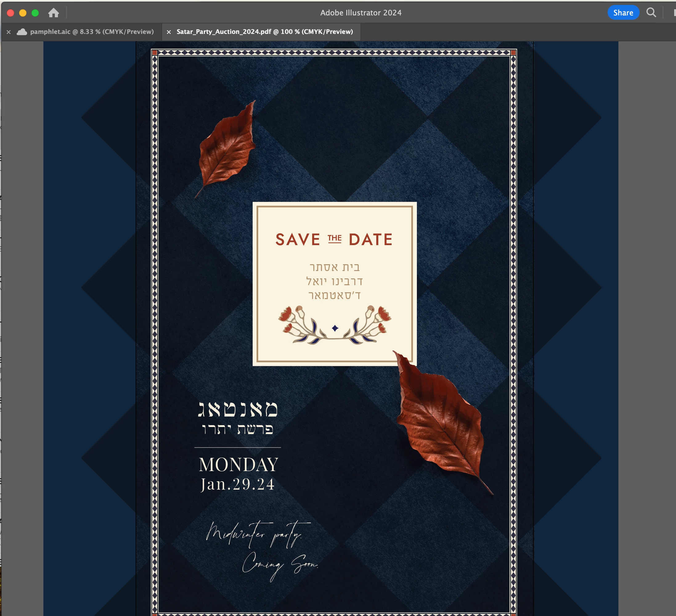The image size is (676, 616).
Task: Select the upper-left autumn leaf artwork
Action: [227, 149]
